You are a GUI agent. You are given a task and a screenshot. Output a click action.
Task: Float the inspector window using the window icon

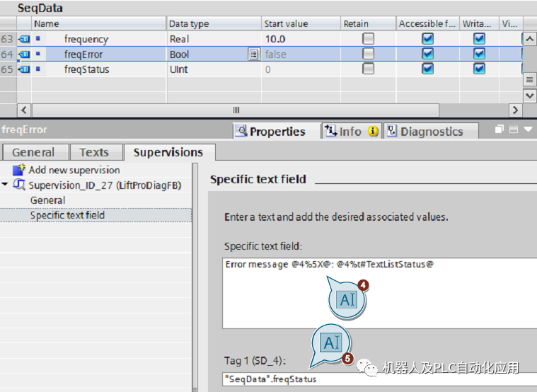(500, 129)
